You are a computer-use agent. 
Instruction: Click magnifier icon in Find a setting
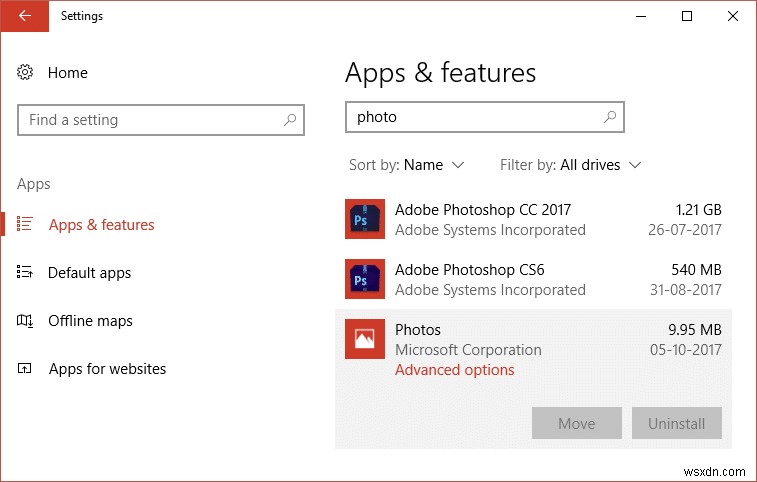(290, 120)
